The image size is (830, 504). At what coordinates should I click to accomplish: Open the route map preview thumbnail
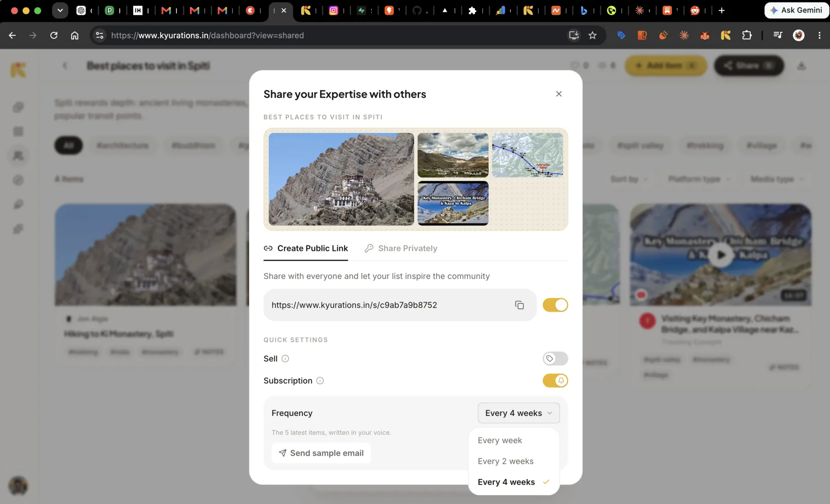click(x=528, y=155)
